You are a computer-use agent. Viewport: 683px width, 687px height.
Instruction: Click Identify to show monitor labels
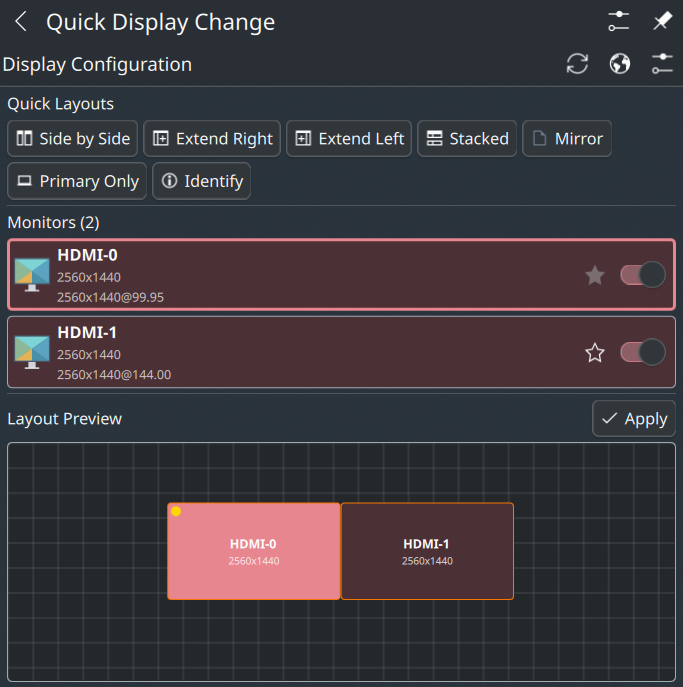[x=202, y=181]
